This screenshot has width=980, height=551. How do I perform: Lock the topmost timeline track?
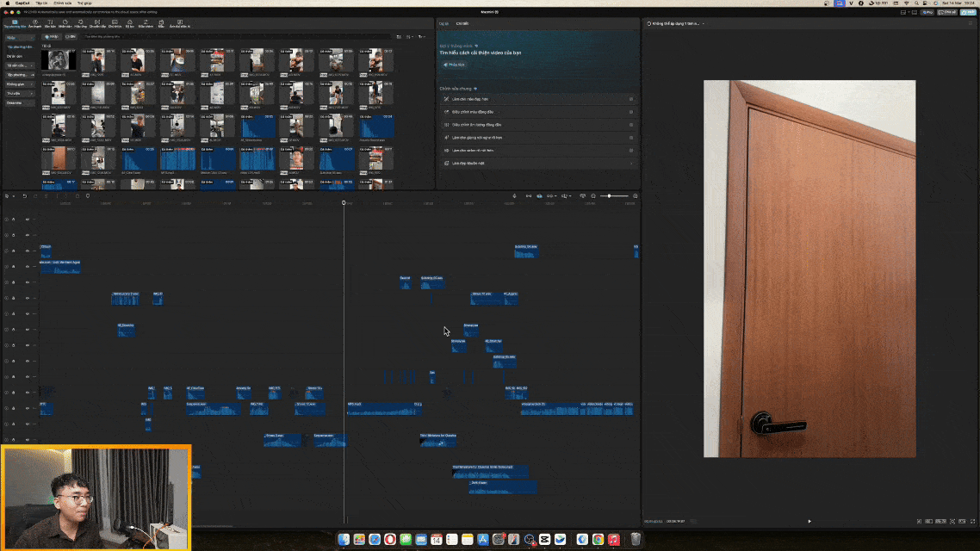tap(14, 220)
